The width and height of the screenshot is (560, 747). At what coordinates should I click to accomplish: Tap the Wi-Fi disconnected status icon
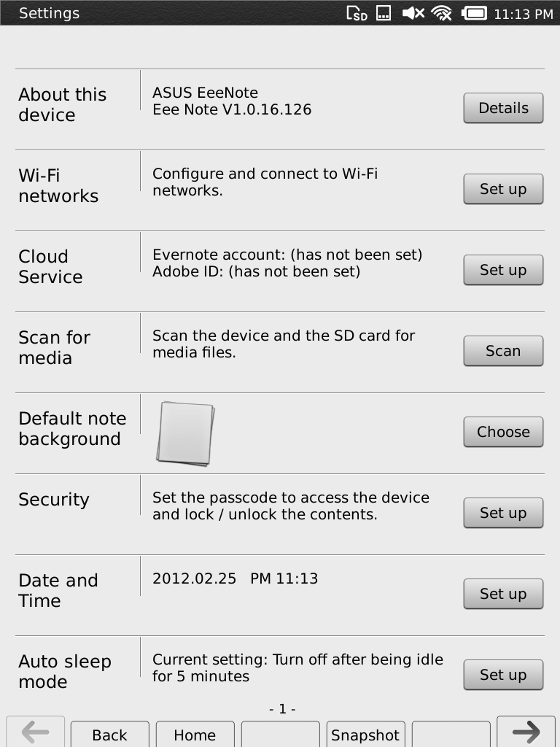click(x=441, y=13)
